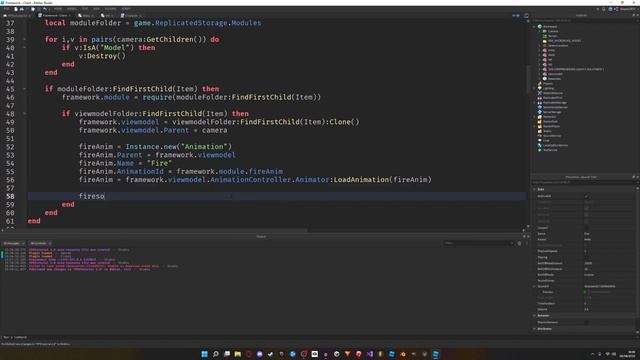Image resolution: width=640 pixels, height=360 pixels.
Task: Expand the StarterPlayer tree node
Action: [534, 126]
